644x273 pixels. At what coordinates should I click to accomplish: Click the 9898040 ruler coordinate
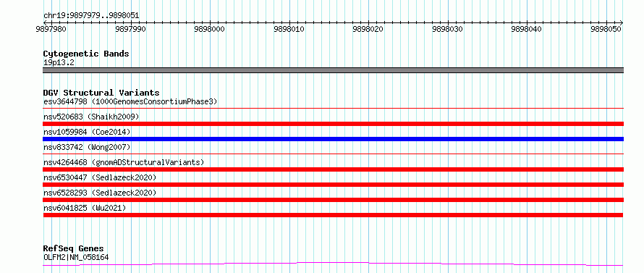(527, 29)
